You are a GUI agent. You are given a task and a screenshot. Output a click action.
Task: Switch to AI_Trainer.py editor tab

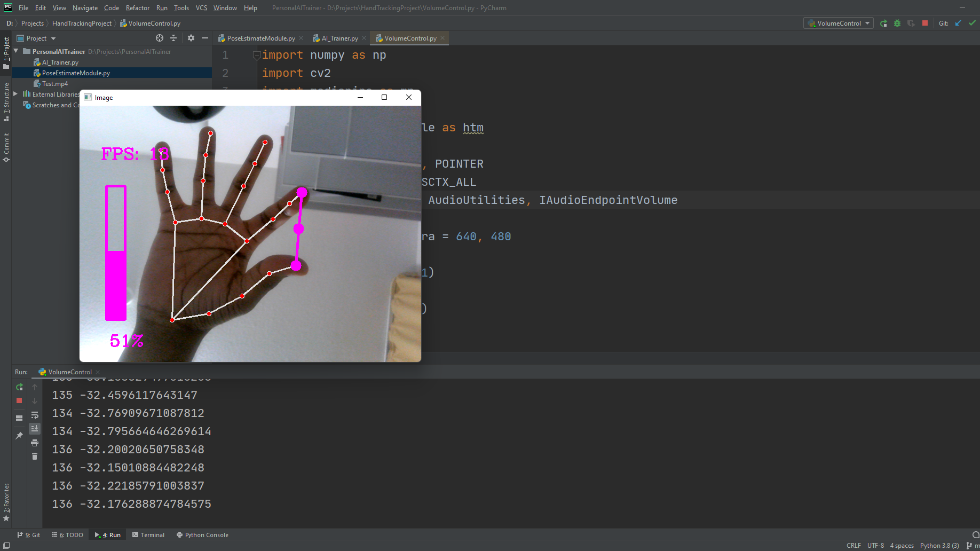[339, 38]
